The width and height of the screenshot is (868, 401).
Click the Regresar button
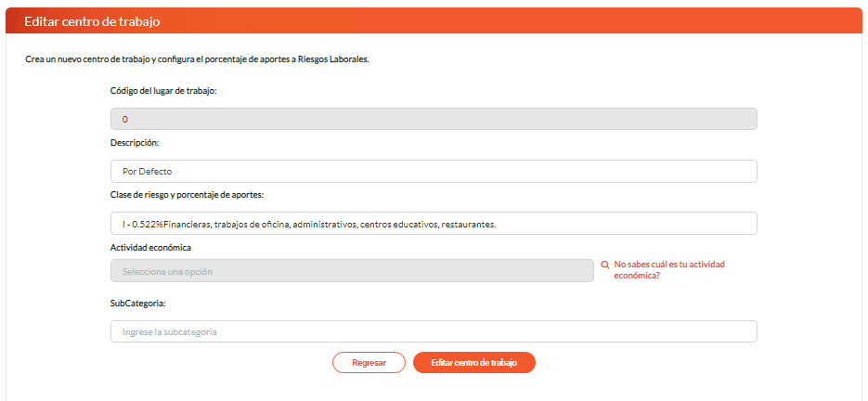coord(369,363)
